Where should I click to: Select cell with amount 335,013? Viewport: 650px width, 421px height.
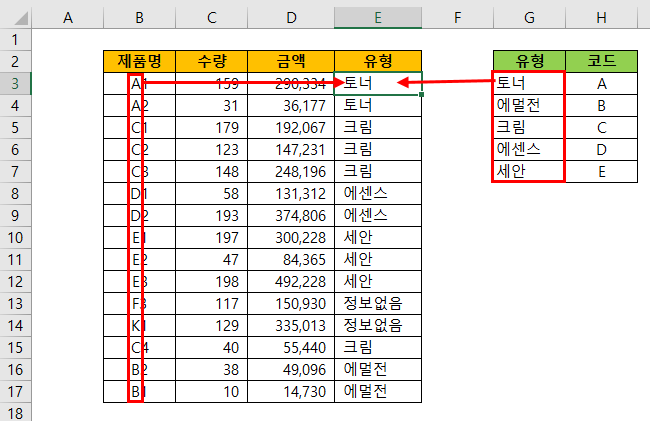pos(291,326)
